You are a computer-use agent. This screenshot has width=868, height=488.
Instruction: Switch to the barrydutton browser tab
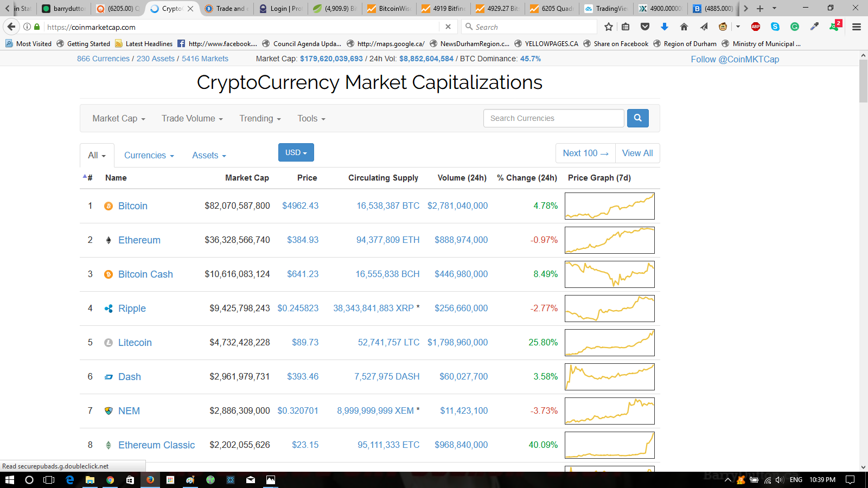(x=64, y=9)
